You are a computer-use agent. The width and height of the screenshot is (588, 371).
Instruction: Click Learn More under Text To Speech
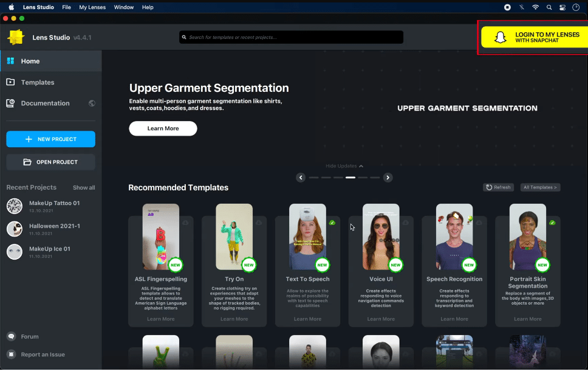(x=307, y=319)
